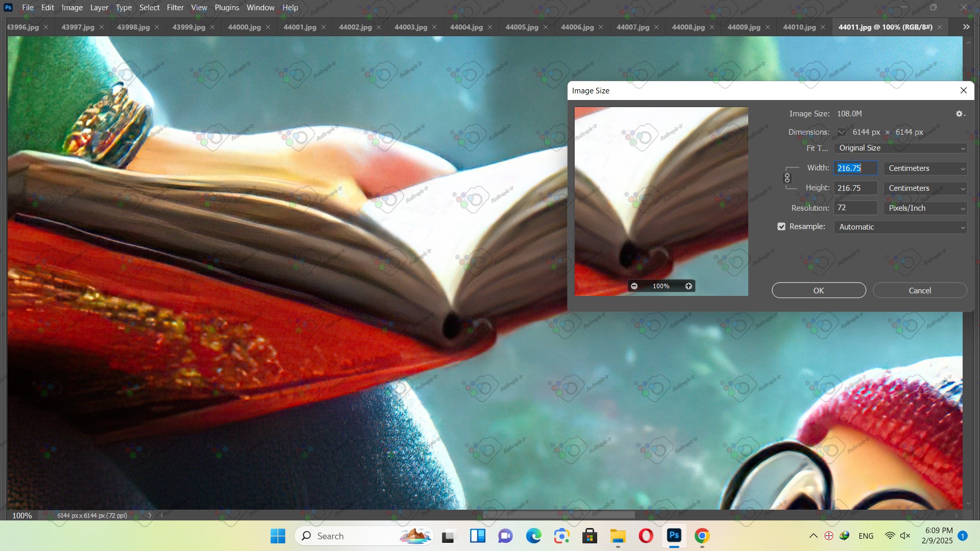This screenshot has height=551, width=980.
Task: Open the Filter menu
Action: pyautogui.click(x=175, y=8)
